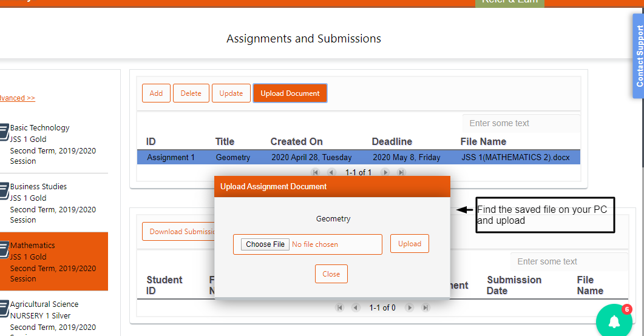
Task: Click the Geometry title cell
Action: coord(233,158)
